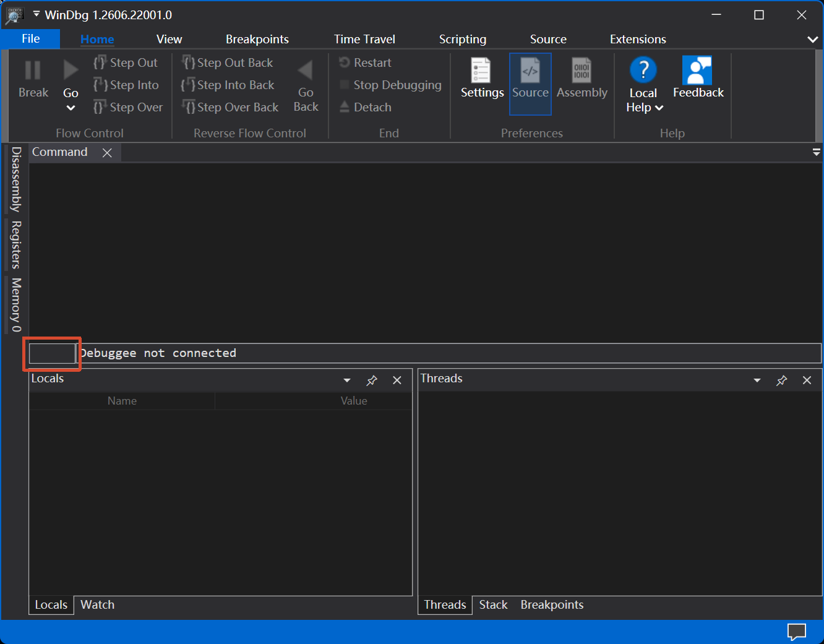Click the Name column header in Locals
This screenshot has width=824, height=644.
[122, 401]
